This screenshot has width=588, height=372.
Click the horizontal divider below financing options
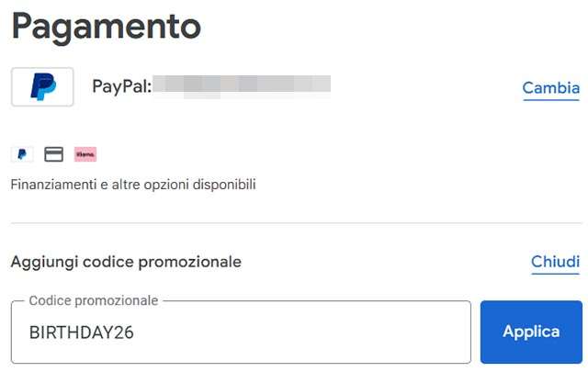294,222
